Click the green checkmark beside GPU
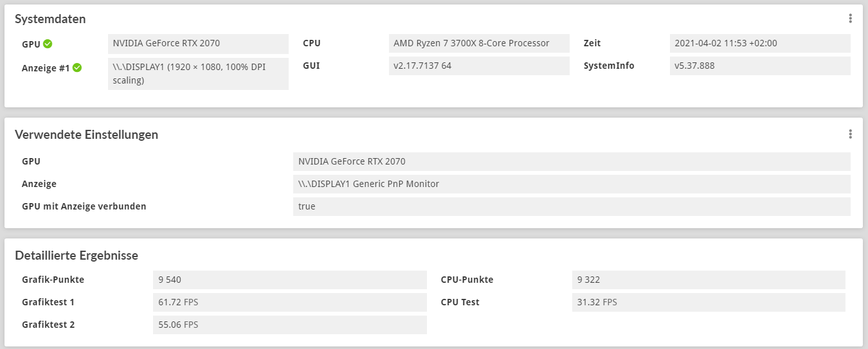The width and height of the screenshot is (868, 349). [48, 44]
